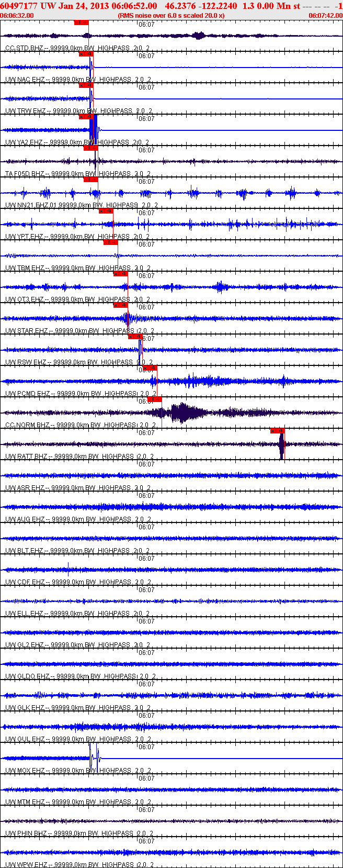Select the red pick flag on UW.YA2 trace
The height and width of the screenshot is (868, 343).
(86, 116)
